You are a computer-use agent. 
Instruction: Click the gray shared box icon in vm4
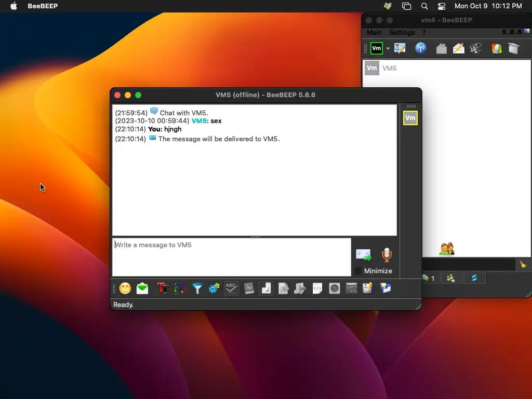[514, 48]
